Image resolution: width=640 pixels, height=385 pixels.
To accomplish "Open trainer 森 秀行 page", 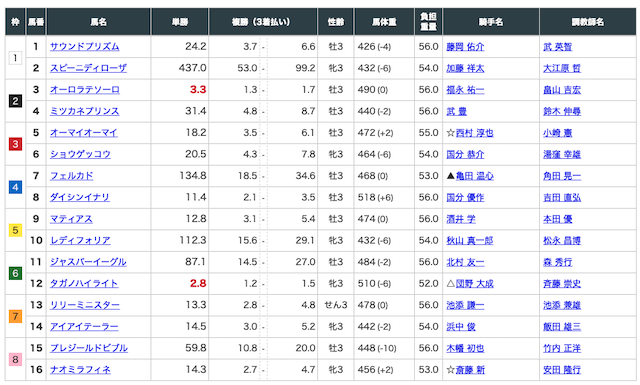I will click(x=558, y=262).
